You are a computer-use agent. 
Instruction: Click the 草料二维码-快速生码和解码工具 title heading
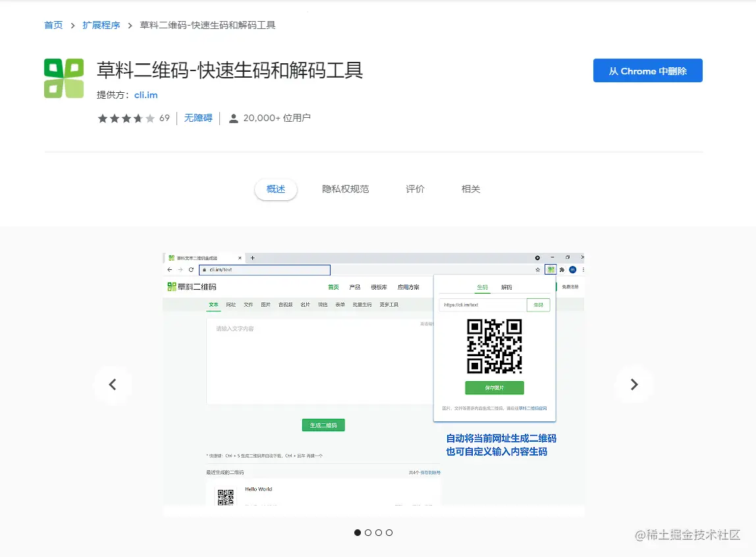coord(229,70)
